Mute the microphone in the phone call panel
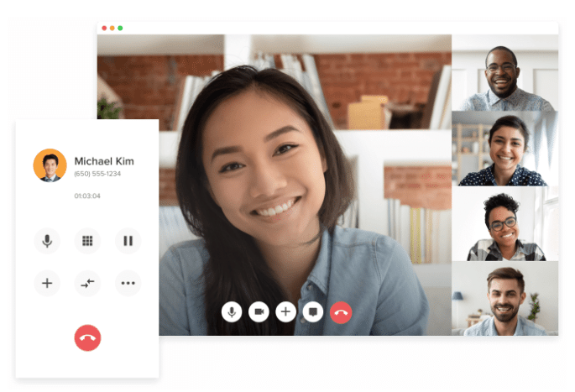The image size is (575, 392). click(x=47, y=241)
